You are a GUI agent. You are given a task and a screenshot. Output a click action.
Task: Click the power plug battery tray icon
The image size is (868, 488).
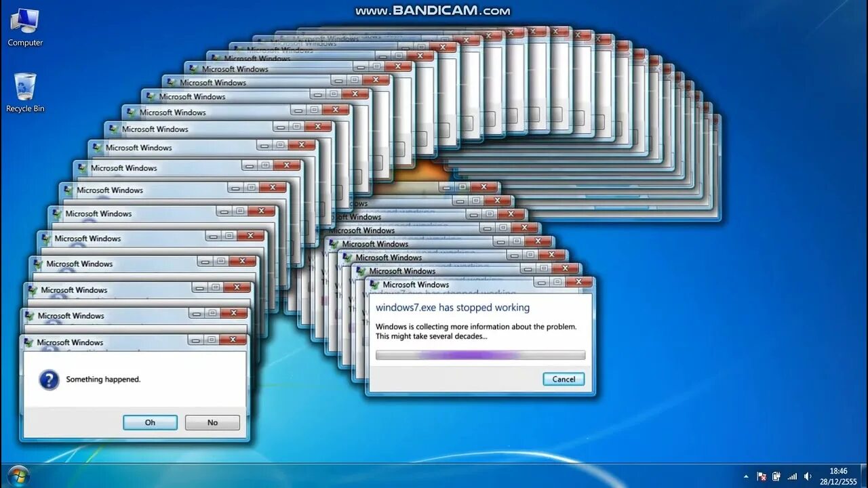pyautogui.click(x=776, y=476)
